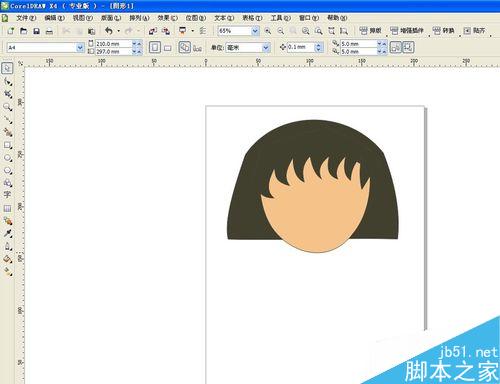Image resolution: width=500 pixels, height=384 pixels.
Task: Open the units (毫米) dropdown
Action: pyautogui.click(x=266, y=48)
